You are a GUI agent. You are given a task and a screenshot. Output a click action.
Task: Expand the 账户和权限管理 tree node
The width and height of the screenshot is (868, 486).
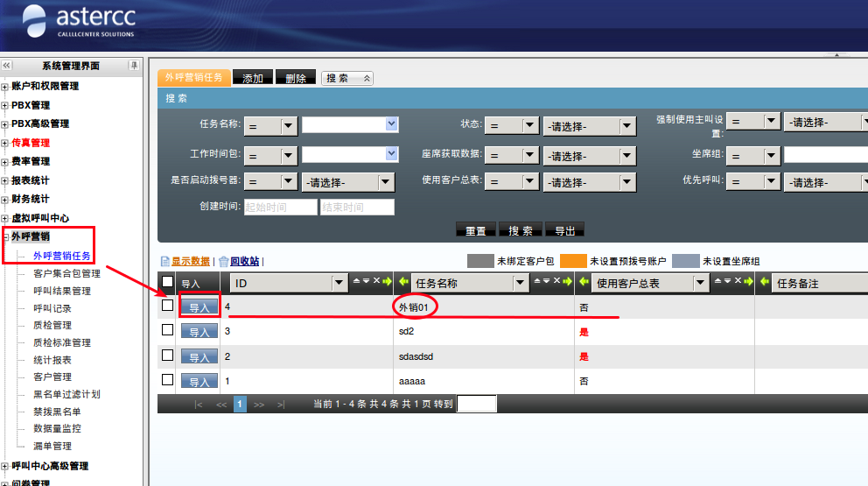click(x=5, y=87)
